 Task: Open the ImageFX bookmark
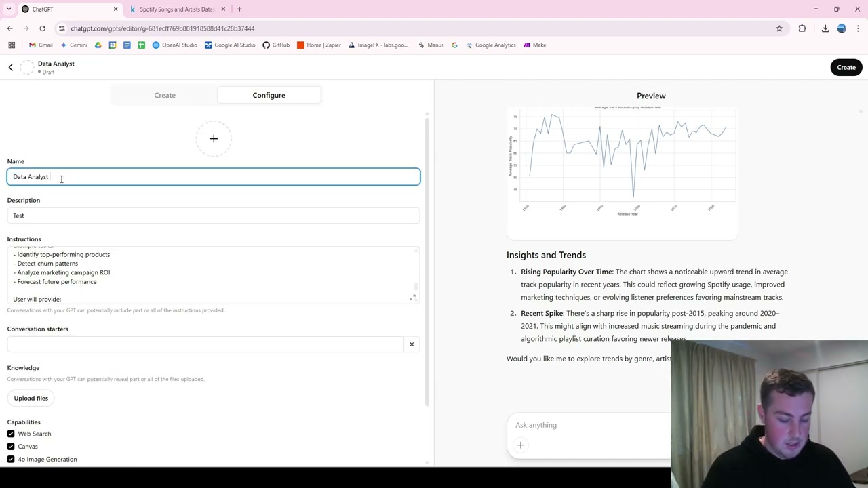[x=378, y=45]
